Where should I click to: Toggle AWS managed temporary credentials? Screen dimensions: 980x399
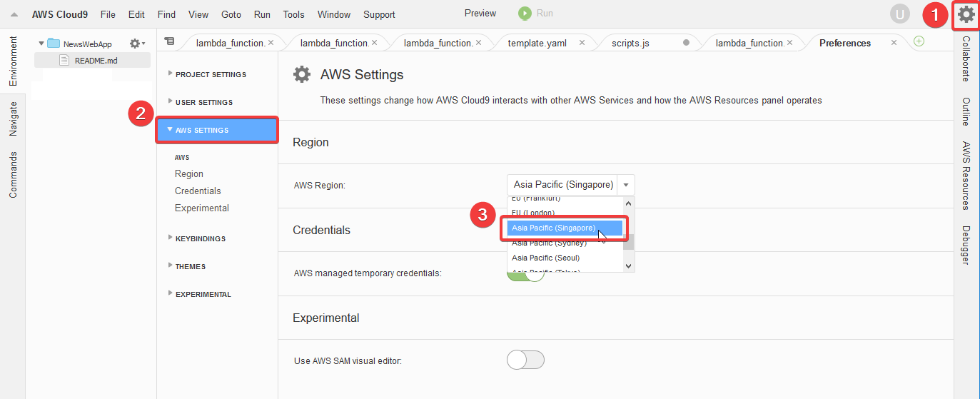(525, 274)
